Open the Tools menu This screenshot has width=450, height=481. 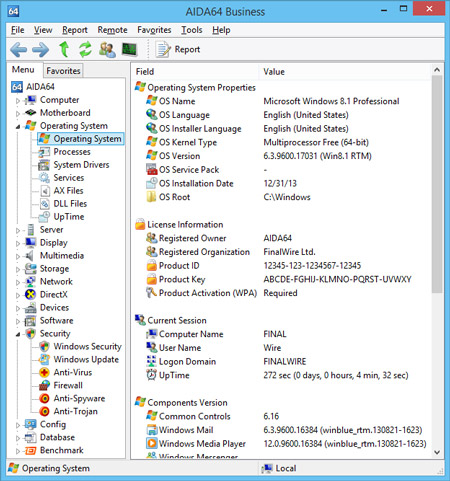coord(192,30)
